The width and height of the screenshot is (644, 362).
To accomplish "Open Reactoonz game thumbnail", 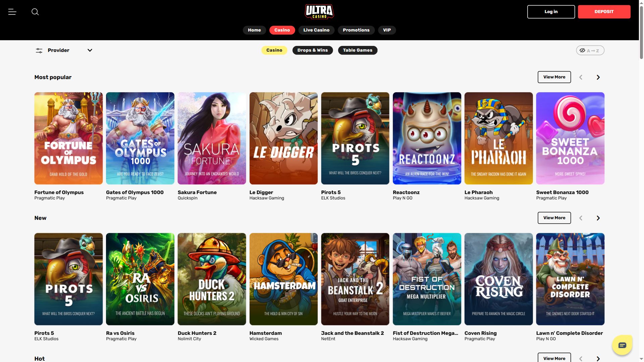I will pos(427,138).
